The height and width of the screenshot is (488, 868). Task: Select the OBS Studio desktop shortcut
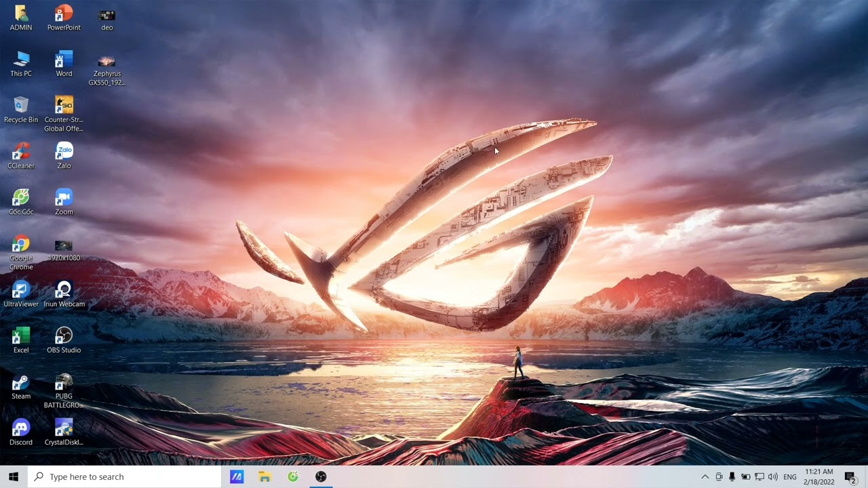(64, 341)
